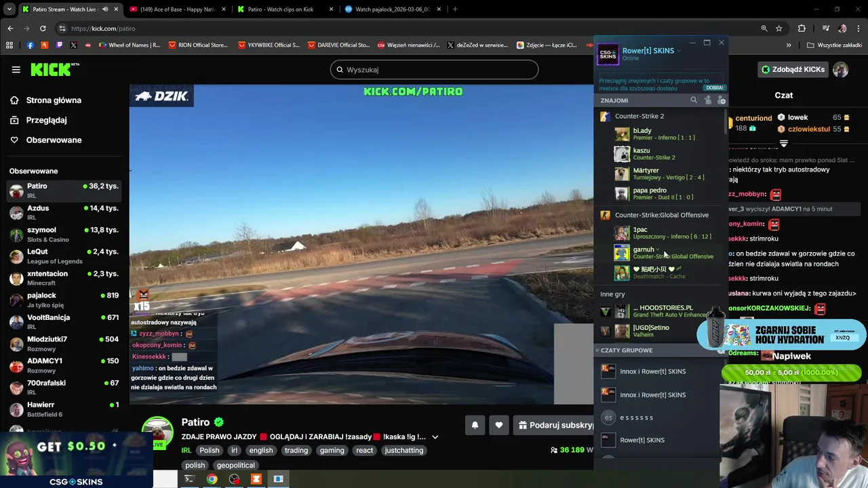Open Chrome from the taskbar
868x488 pixels.
coord(212,479)
